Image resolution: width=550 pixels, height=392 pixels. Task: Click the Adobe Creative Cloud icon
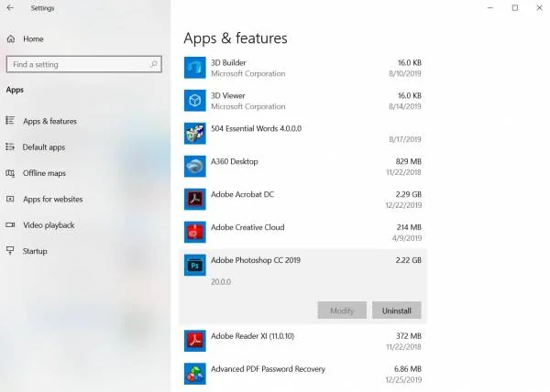195,232
